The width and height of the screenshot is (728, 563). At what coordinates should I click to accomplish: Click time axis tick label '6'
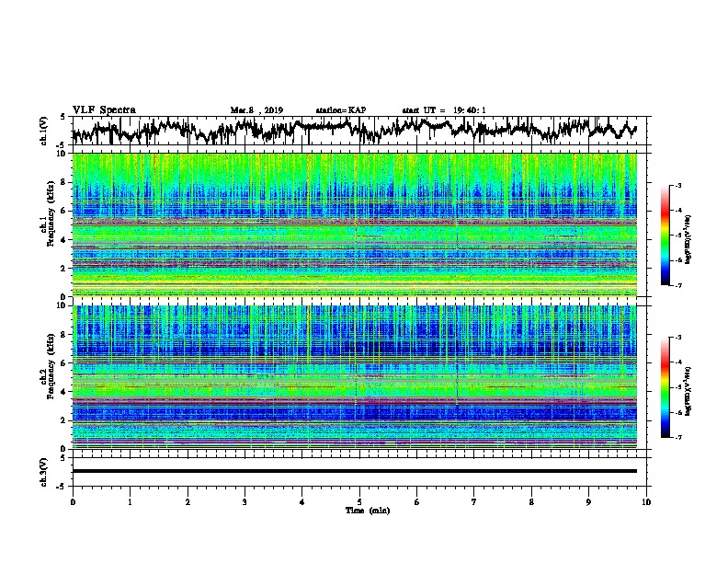[x=417, y=502]
